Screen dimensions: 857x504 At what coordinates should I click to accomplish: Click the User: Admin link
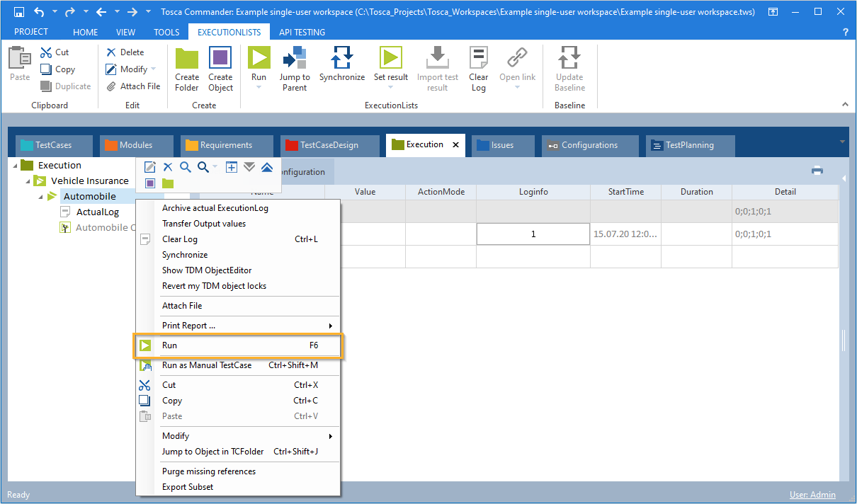click(x=812, y=495)
